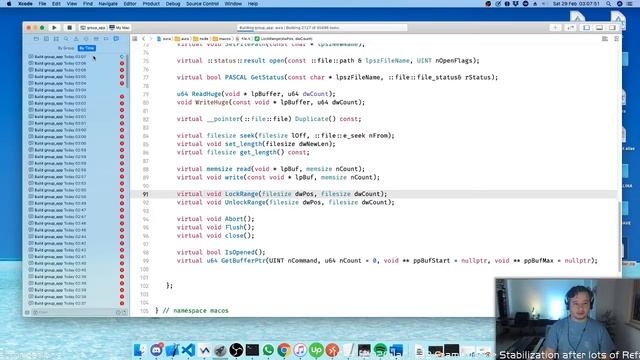Open the related items grid icon

[135, 39]
